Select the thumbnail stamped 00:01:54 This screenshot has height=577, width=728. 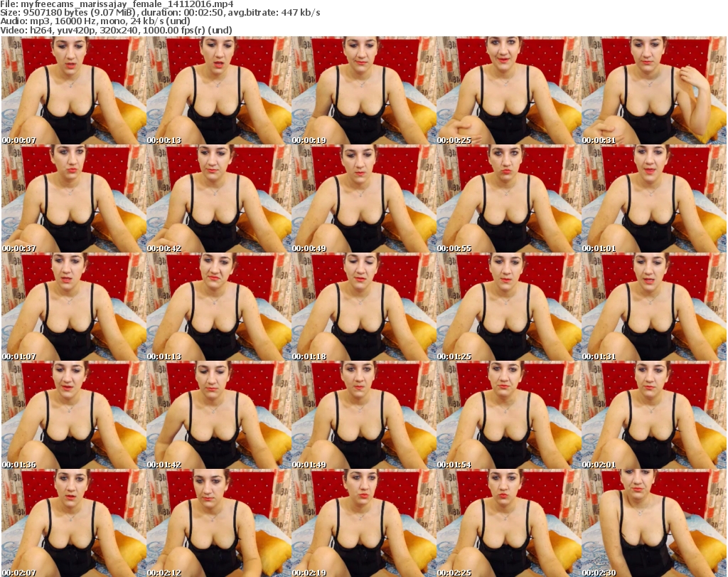[x=508, y=415]
